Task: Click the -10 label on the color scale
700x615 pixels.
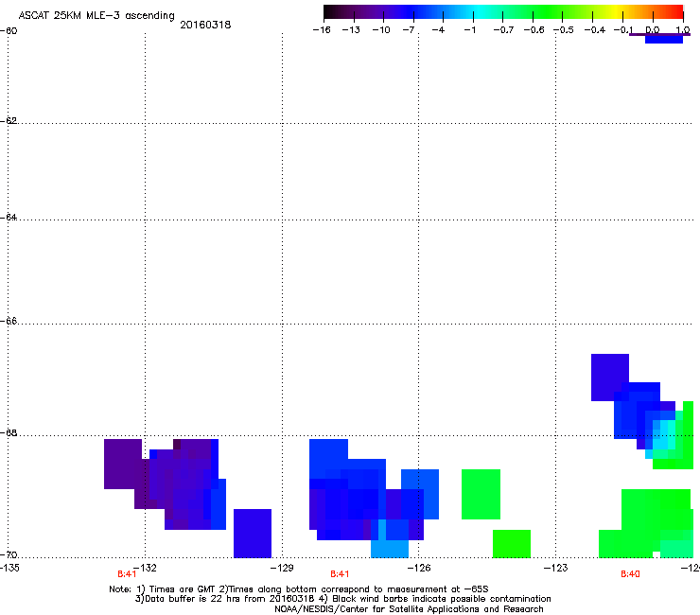Action: (381, 30)
